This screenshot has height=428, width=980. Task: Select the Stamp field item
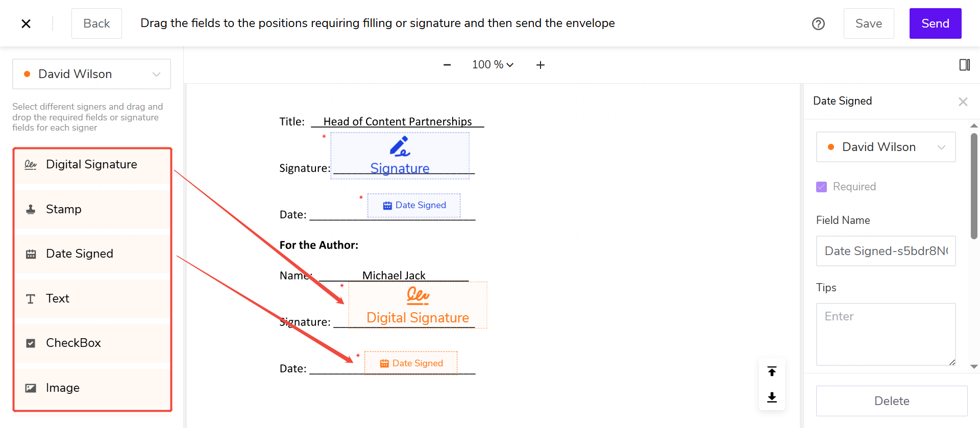click(x=92, y=209)
